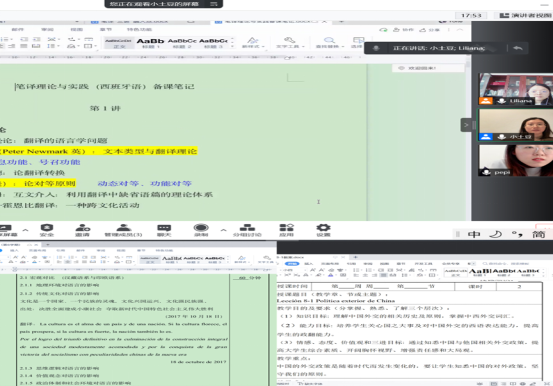
Task: Start 录制 recording from the meeting toolbar
Action: coord(201,230)
